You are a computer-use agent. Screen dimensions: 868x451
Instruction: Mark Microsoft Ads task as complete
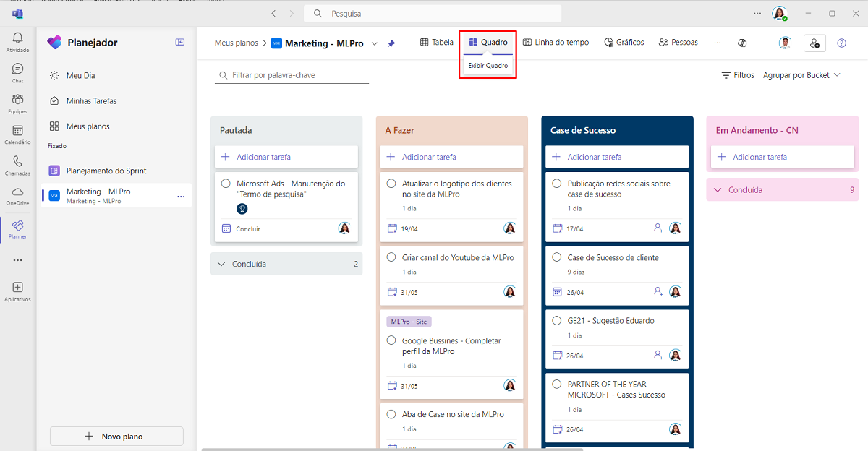[226, 184]
